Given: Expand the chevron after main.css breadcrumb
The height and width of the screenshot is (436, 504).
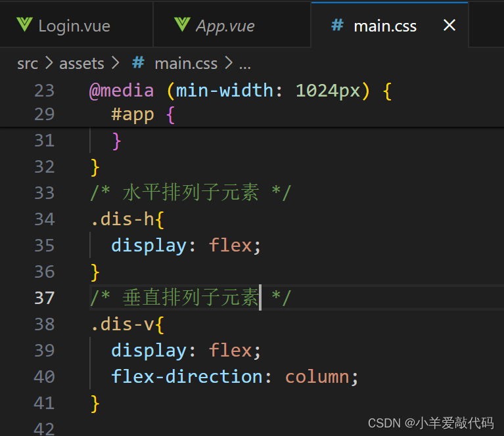Looking at the screenshot, I should click(229, 63).
